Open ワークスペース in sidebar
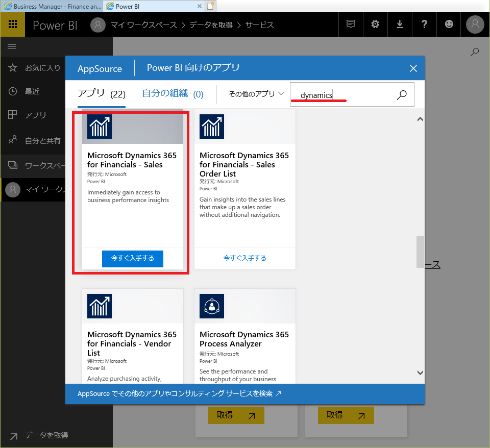This screenshot has height=448, width=490. (33, 165)
